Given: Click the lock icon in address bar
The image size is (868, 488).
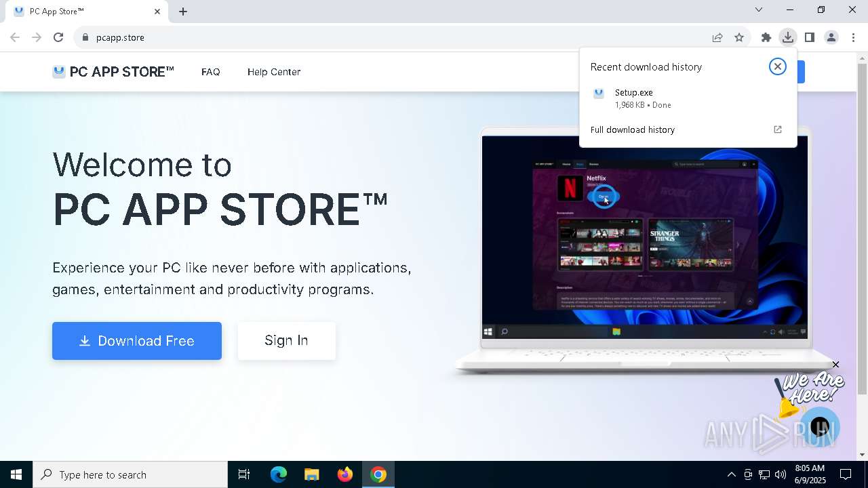Looking at the screenshot, I should [x=85, y=37].
